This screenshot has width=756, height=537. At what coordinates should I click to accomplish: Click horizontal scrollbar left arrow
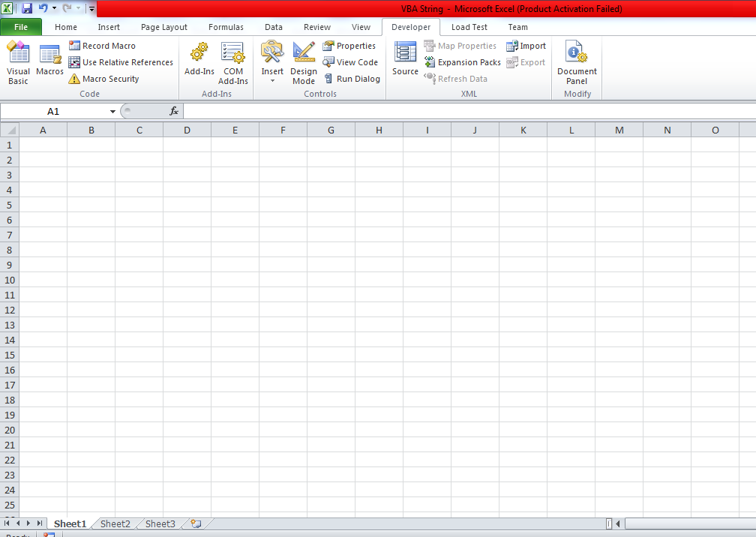(x=618, y=523)
